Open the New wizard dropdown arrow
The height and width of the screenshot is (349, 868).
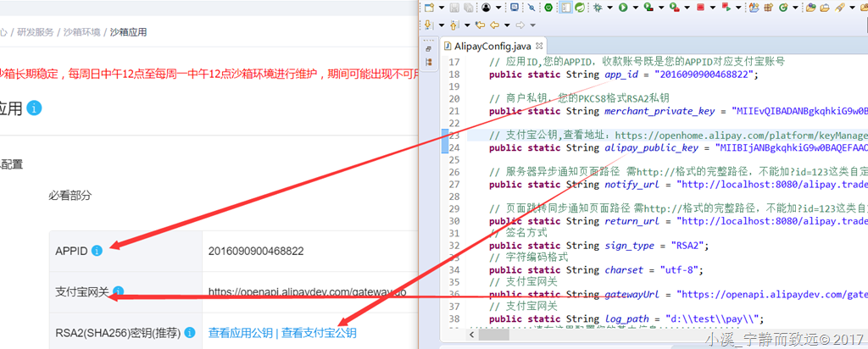[x=441, y=7]
